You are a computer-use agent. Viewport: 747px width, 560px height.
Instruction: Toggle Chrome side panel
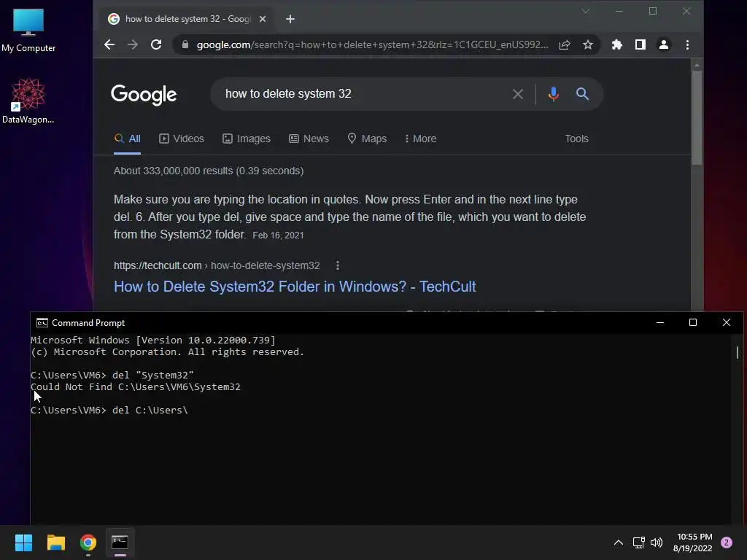640,44
